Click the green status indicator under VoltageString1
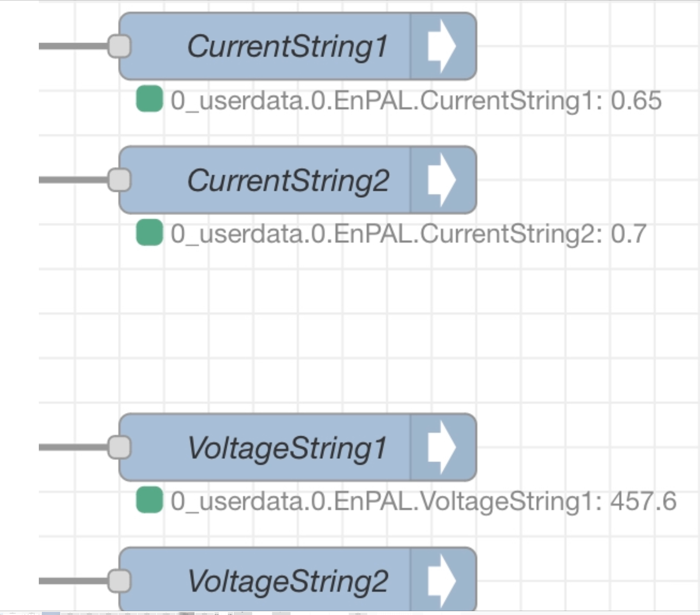 click(149, 500)
